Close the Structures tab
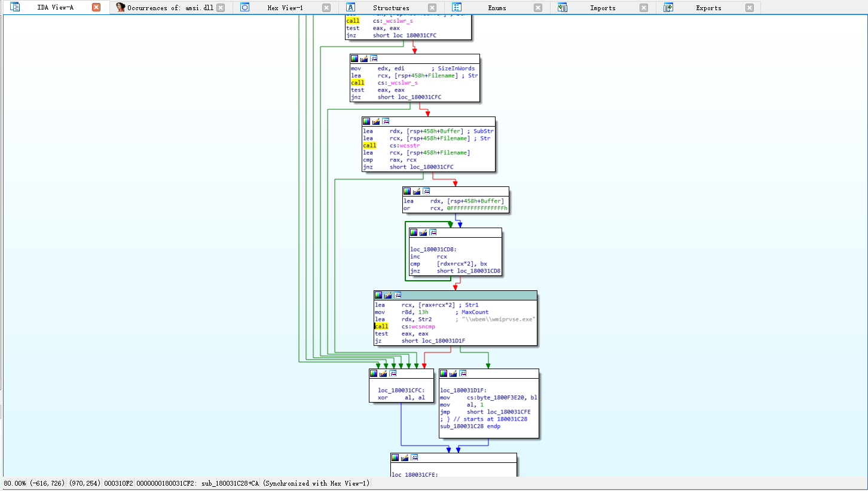 point(432,8)
